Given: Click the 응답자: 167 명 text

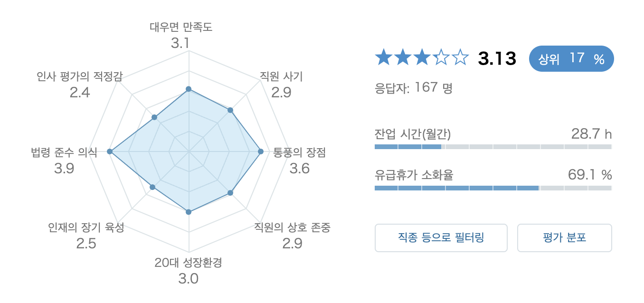Looking at the screenshot, I should point(414,88).
